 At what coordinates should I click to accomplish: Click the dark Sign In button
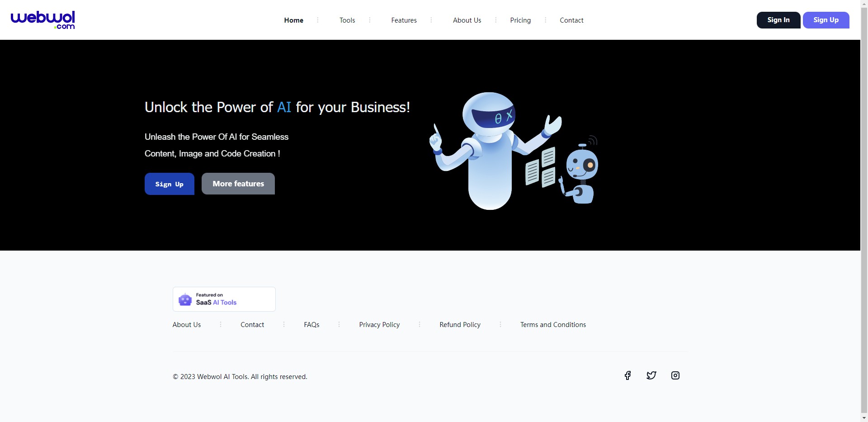[x=778, y=20]
